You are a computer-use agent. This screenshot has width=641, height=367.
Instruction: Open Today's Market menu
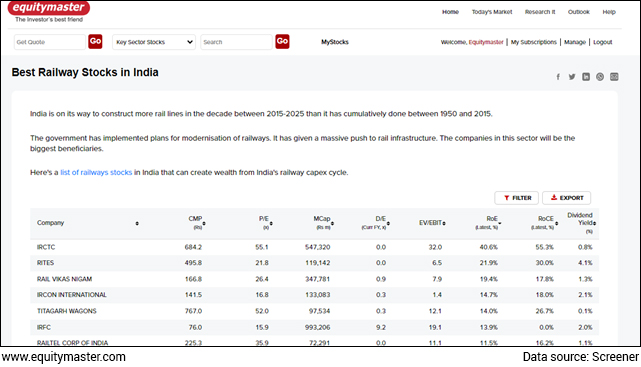[492, 12]
